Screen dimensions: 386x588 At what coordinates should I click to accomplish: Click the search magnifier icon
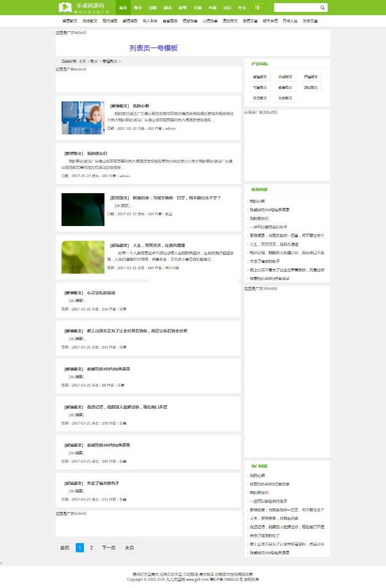(x=323, y=8)
